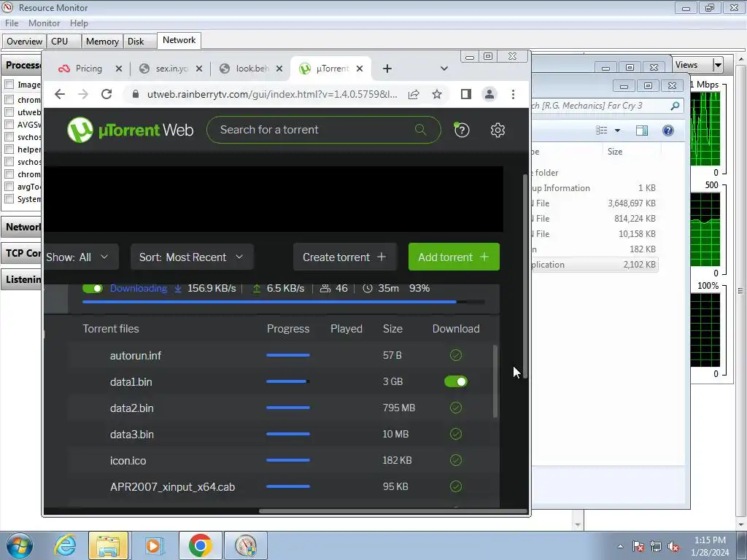Screen dimensions: 747x560
Task: Open a new Chrome tab
Action: pos(387,69)
